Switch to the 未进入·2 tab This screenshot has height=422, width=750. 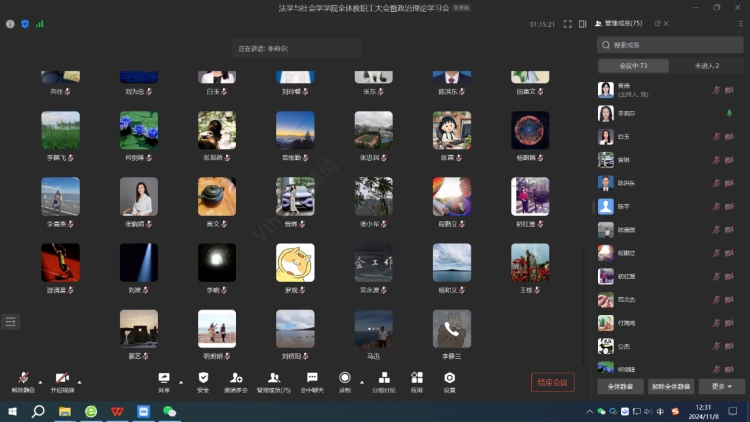(x=707, y=66)
